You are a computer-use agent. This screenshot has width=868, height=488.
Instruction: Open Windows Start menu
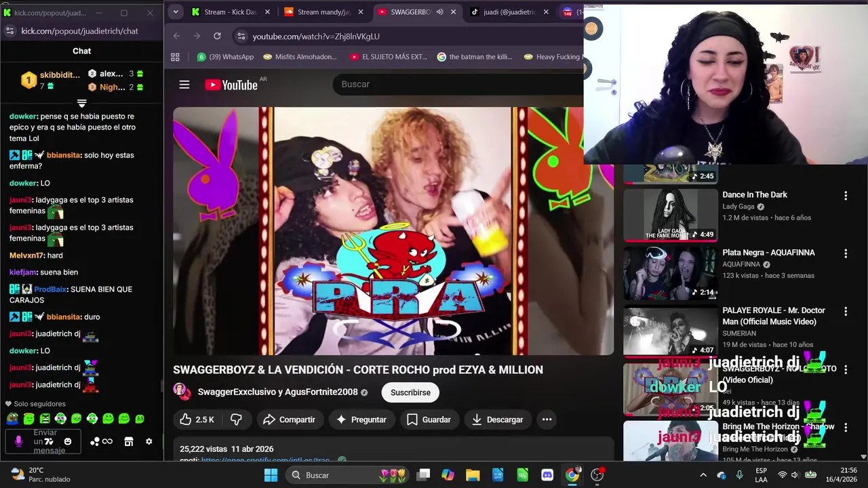271,474
